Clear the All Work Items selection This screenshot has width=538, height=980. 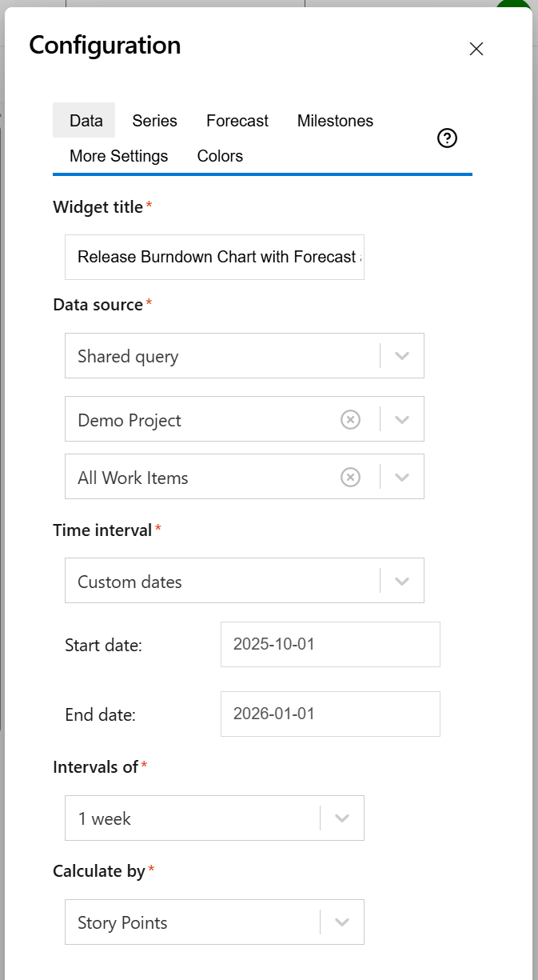click(350, 477)
